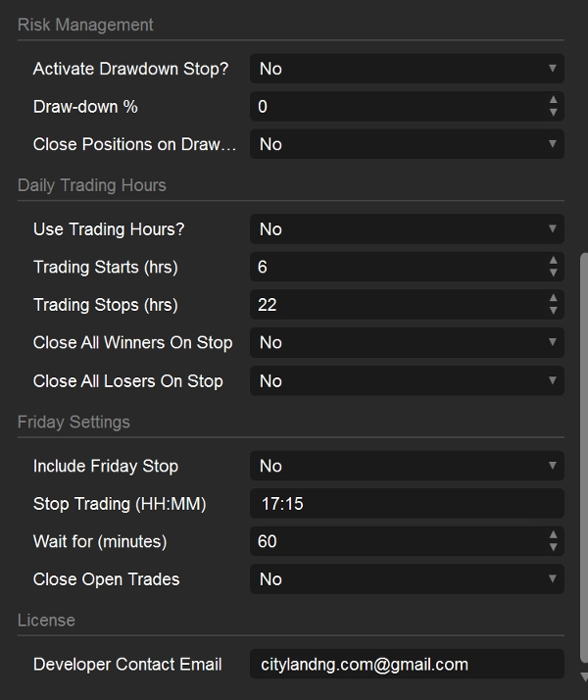Screen dimensions: 588x700
Task: Increase the Draw-down % value
Action: [x=554, y=100]
